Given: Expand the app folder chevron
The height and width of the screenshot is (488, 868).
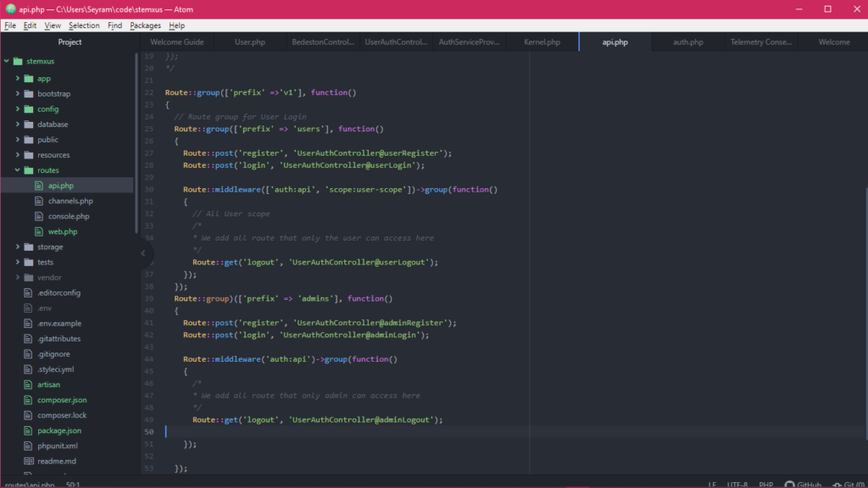Looking at the screenshot, I should (18, 78).
